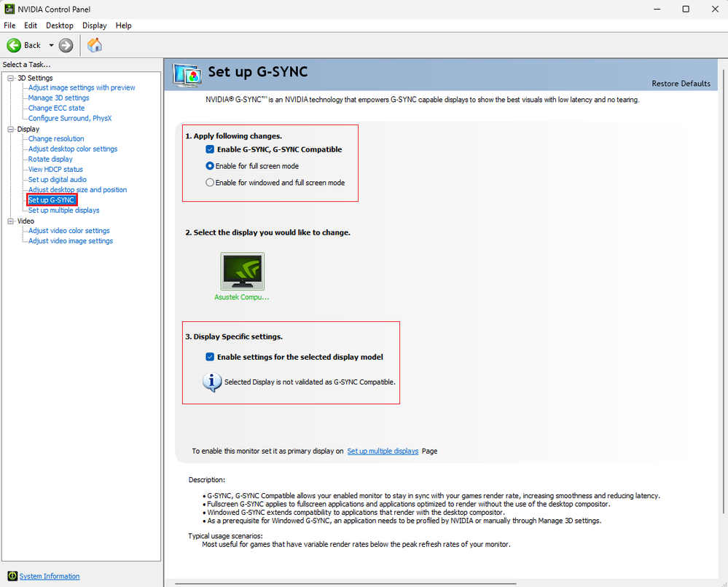Open the System Information link

point(50,576)
